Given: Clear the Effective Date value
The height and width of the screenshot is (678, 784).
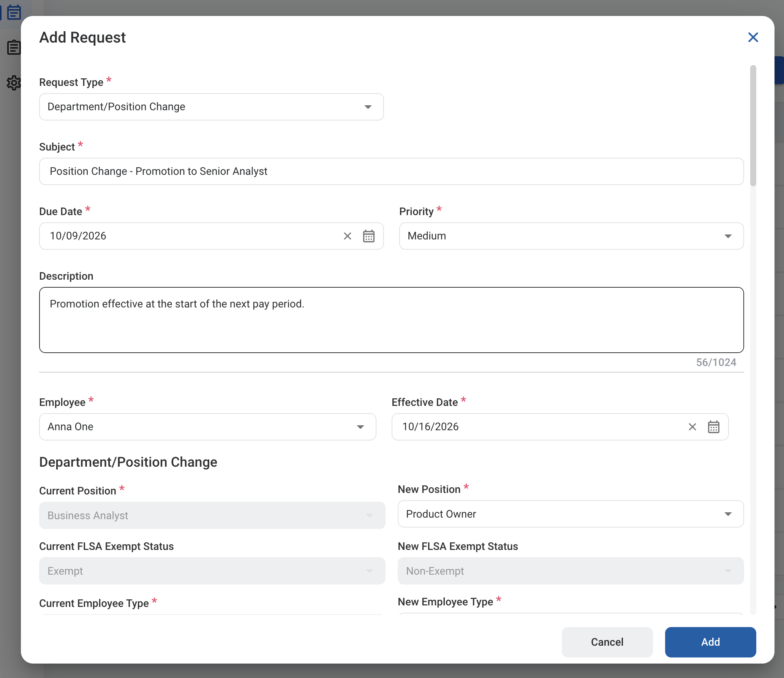Looking at the screenshot, I should click(692, 427).
